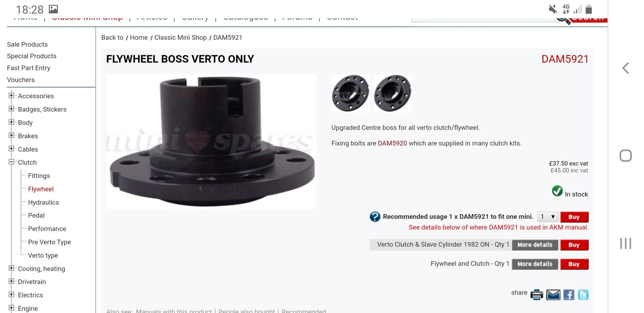View the first flywheel boss thumbnail
The image size is (644, 313).
pyautogui.click(x=351, y=93)
